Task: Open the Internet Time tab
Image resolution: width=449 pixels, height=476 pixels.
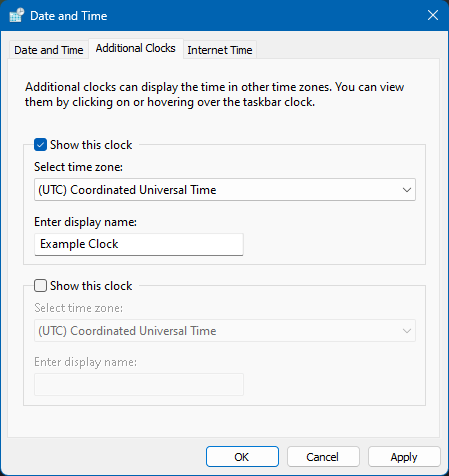Action: 220,50
